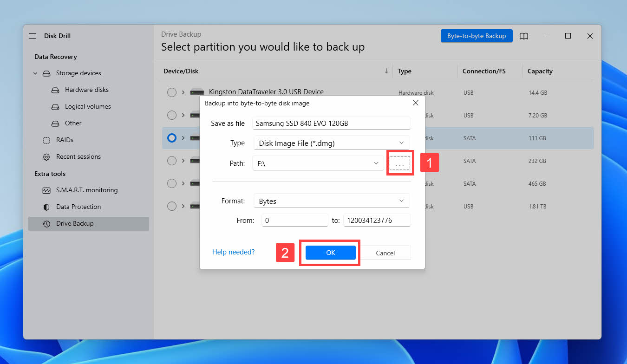Expand the 232 GB SATA disk row

183,161
